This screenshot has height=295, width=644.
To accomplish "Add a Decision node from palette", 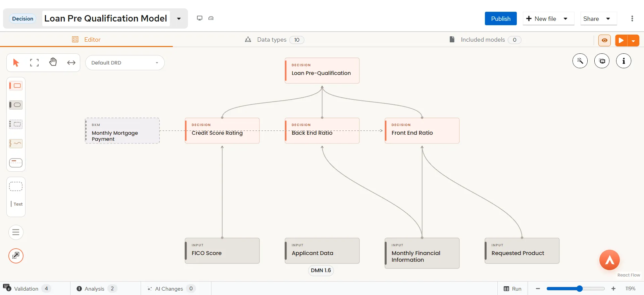I will [16, 86].
